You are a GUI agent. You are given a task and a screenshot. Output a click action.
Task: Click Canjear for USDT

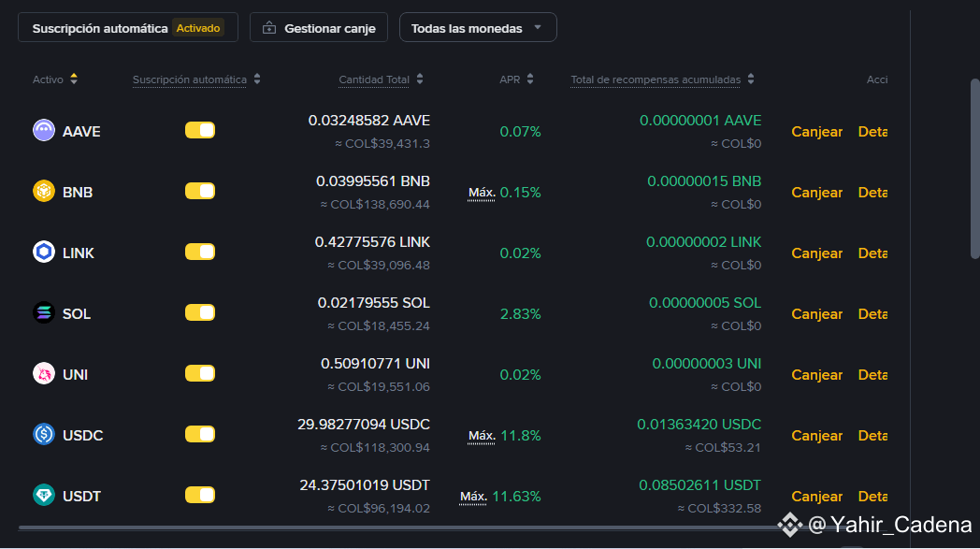pyautogui.click(x=817, y=496)
